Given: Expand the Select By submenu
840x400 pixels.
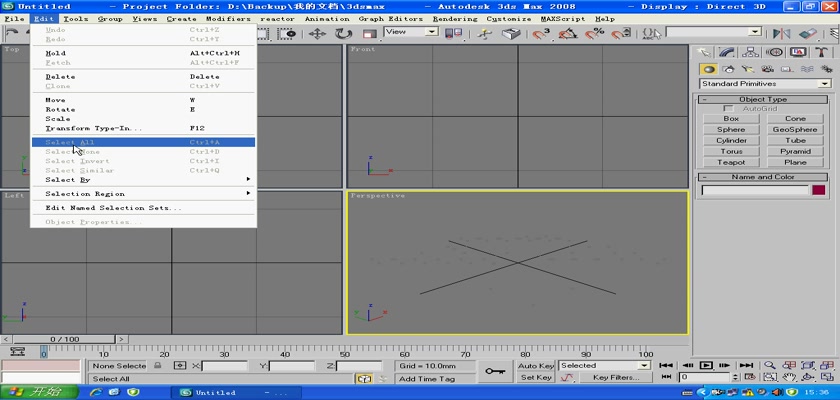Looking at the screenshot, I should [143, 180].
